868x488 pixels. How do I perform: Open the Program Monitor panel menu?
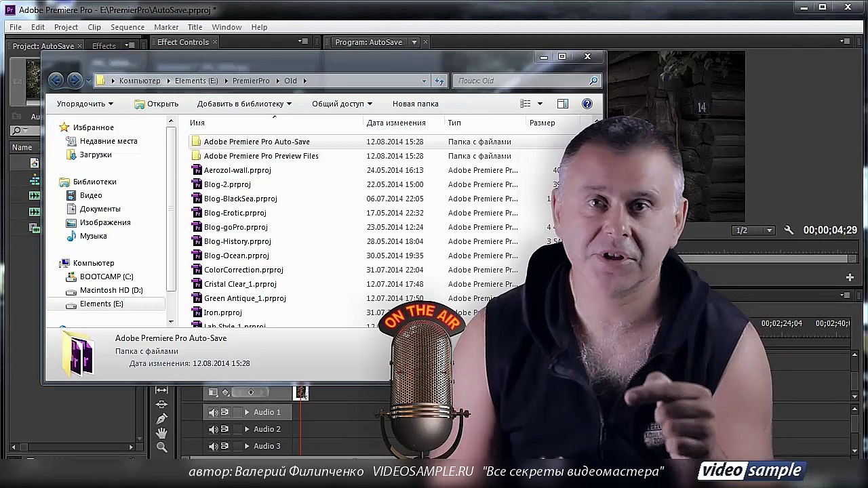click(x=845, y=42)
